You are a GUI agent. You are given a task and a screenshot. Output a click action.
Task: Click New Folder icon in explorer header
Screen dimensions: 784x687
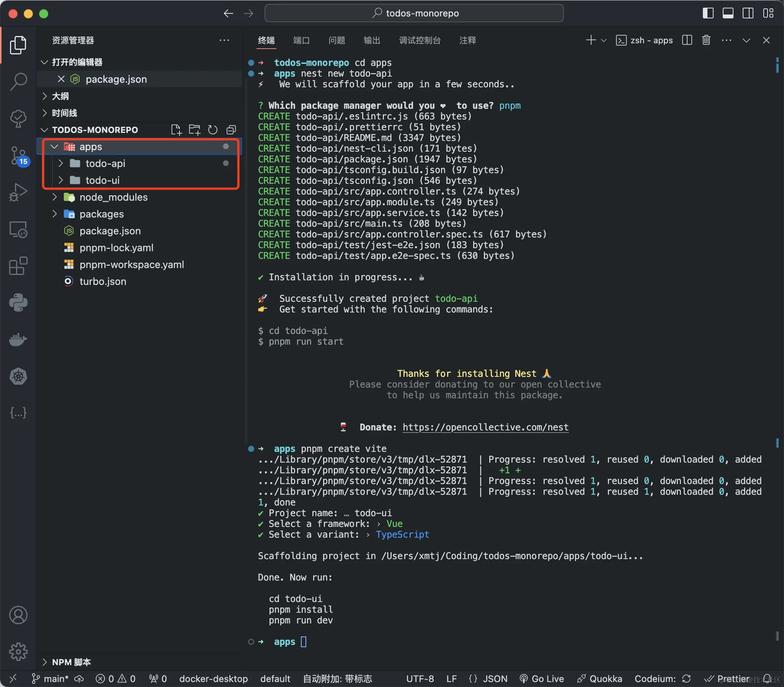coord(194,130)
